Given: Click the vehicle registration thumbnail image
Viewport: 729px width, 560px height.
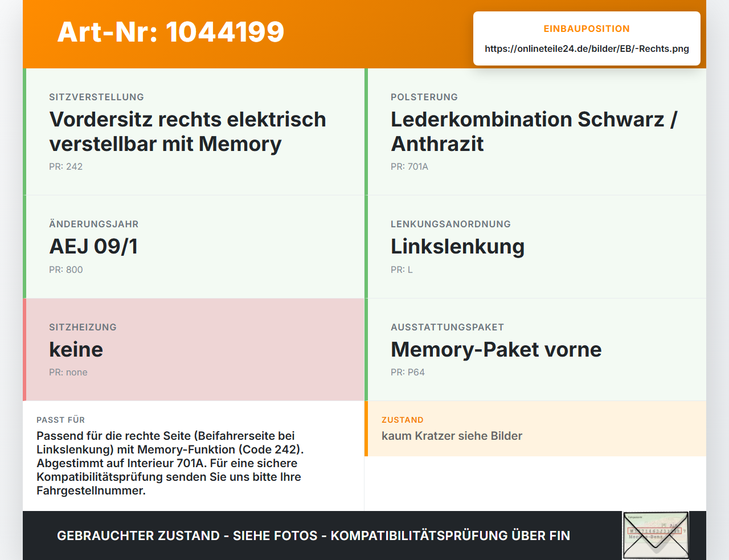Looking at the screenshot, I should tap(656, 536).
